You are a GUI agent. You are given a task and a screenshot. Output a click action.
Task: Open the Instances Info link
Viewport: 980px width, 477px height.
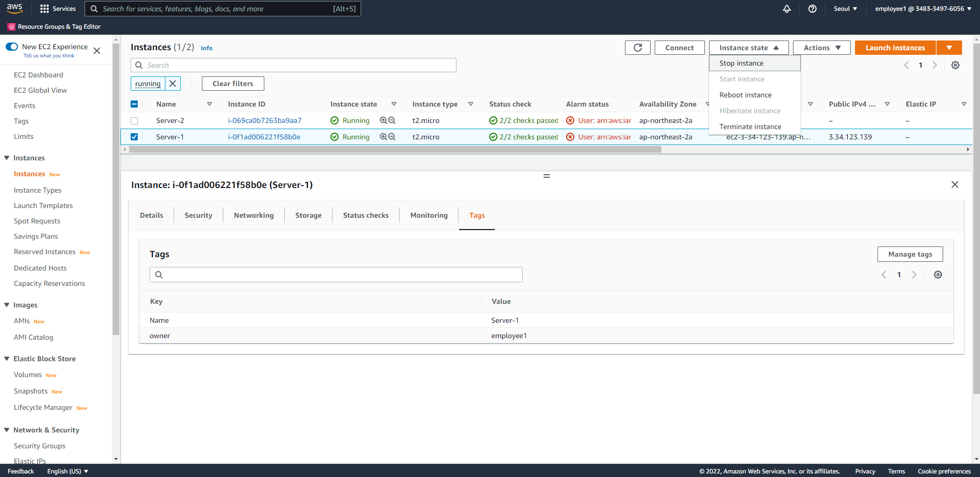(206, 48)
